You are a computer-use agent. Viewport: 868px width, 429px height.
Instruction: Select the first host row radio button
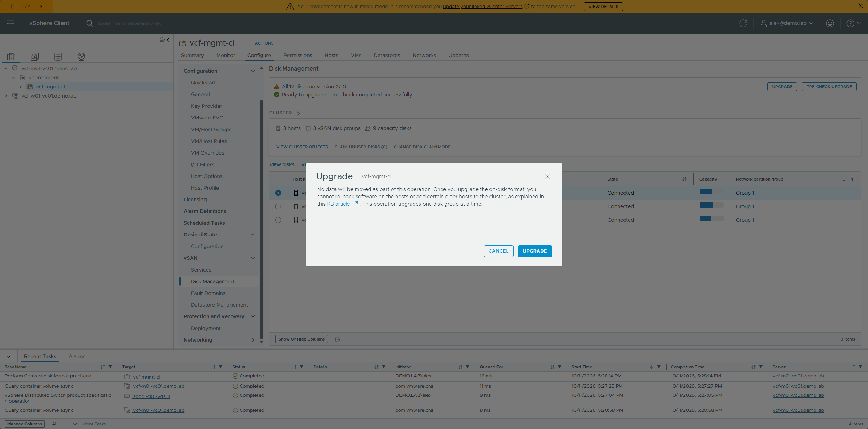[x=278, y=193]
